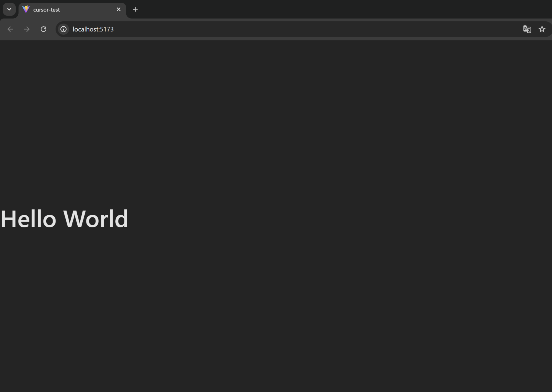Open the tab search chevron dropdown
The width and height of the screenshot is (552, 392).
point(9,9)
